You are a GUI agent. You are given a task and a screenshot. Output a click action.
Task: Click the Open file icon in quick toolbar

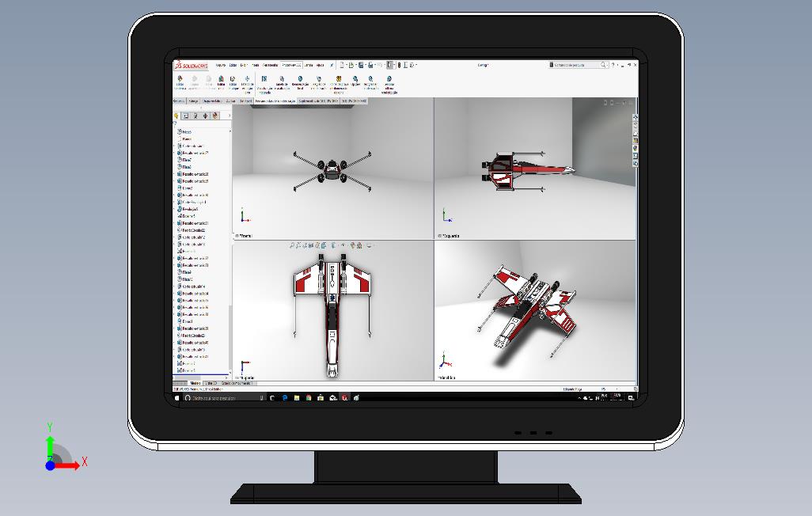click(x=351, y=65)
